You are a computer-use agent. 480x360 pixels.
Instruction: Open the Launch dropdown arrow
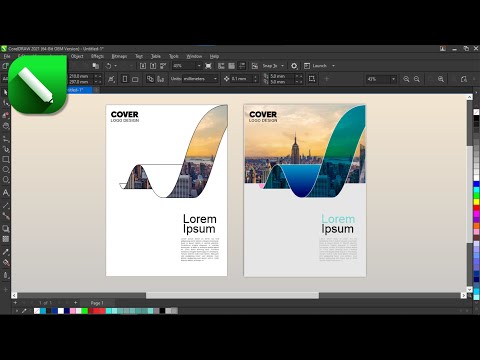[x=333, y=66]
